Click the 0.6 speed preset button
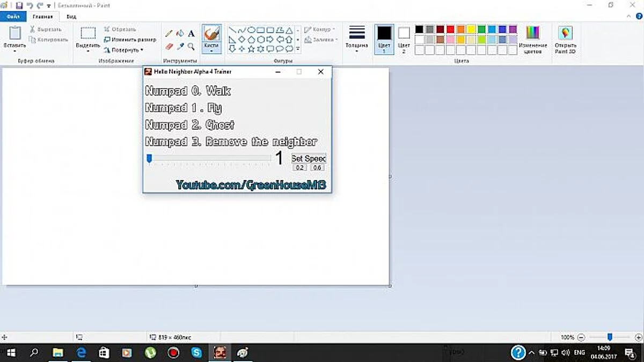Image resolution: width=644 pixels, height=362 pixels. coord(317,168)
